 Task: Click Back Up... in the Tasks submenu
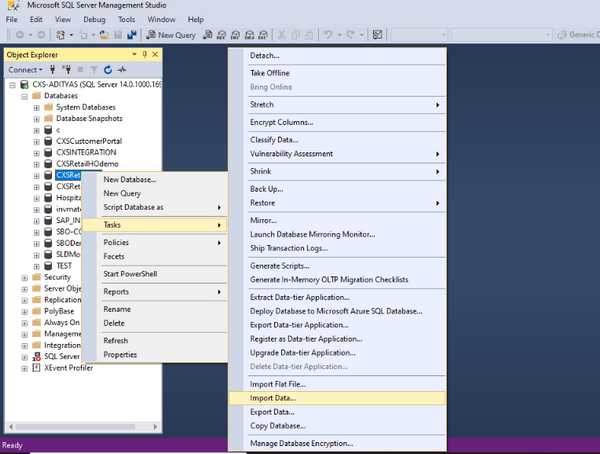(x=337, y=189)
